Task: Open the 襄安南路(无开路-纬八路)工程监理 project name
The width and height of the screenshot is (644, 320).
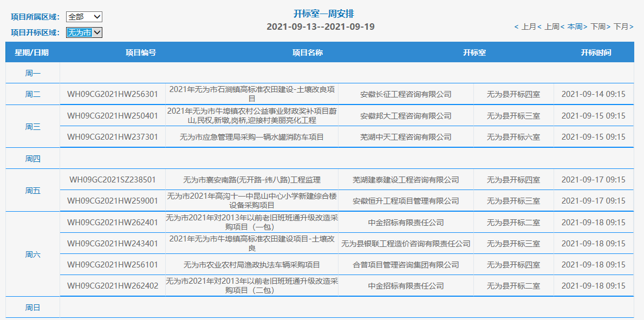Action: pos(252,180)
